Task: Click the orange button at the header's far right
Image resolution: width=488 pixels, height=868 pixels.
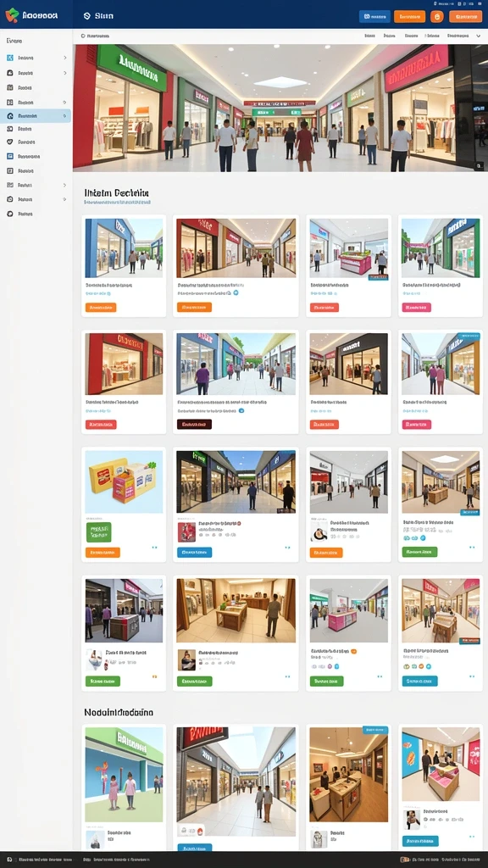Action: (465, 17)
